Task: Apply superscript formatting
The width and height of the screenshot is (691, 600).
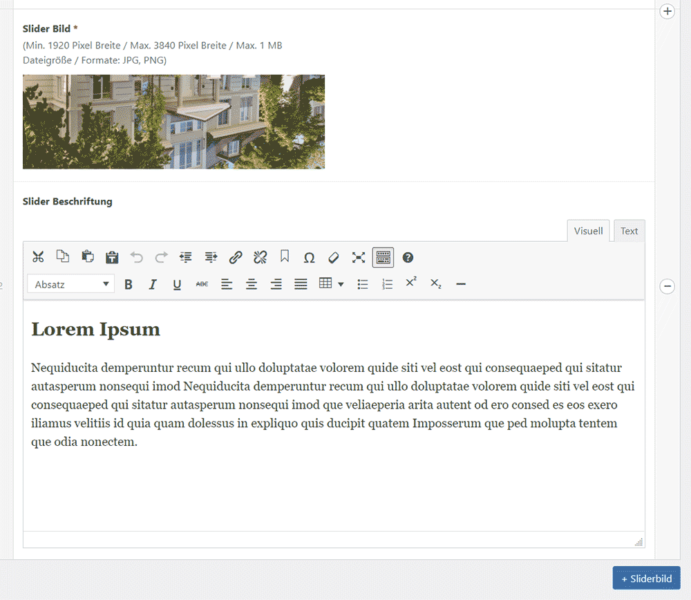Action: point(411,282)
